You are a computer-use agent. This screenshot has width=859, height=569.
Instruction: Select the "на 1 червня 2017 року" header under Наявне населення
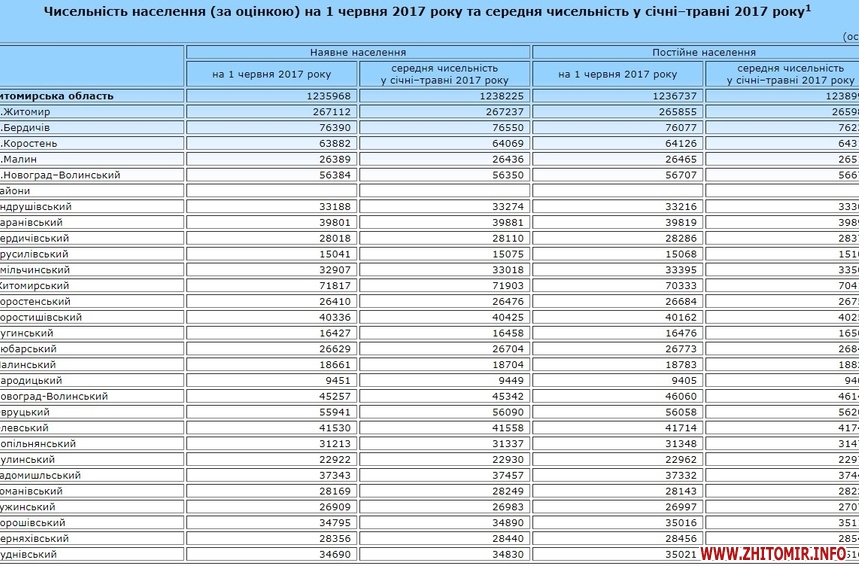click(271, 74)
